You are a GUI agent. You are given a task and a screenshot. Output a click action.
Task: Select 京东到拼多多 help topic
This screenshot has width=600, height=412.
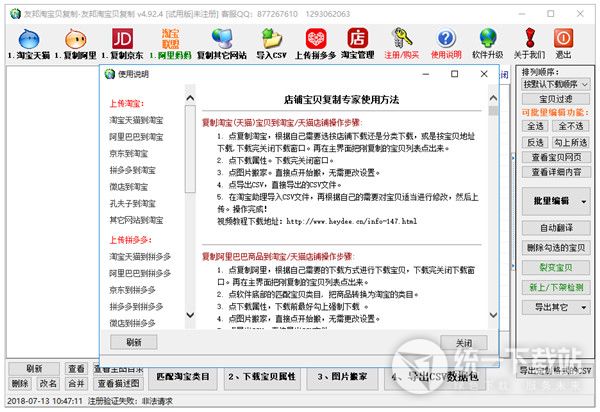(132, 290)
